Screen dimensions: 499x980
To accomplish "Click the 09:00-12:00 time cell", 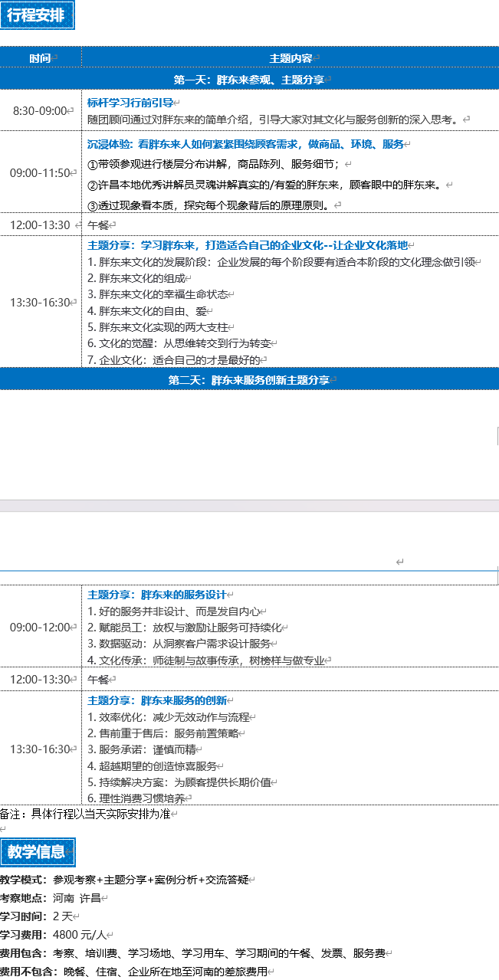I will pos(41,627).
